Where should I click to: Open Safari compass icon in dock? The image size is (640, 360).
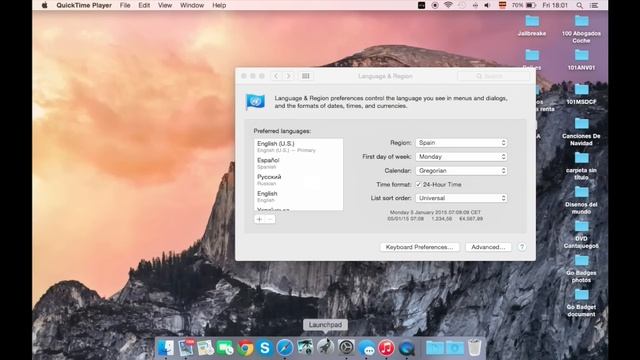pyautogui.click(x=285, y=348)
